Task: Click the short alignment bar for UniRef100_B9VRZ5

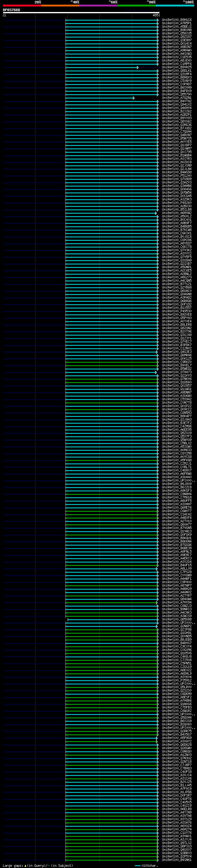Action: point(102,67)
